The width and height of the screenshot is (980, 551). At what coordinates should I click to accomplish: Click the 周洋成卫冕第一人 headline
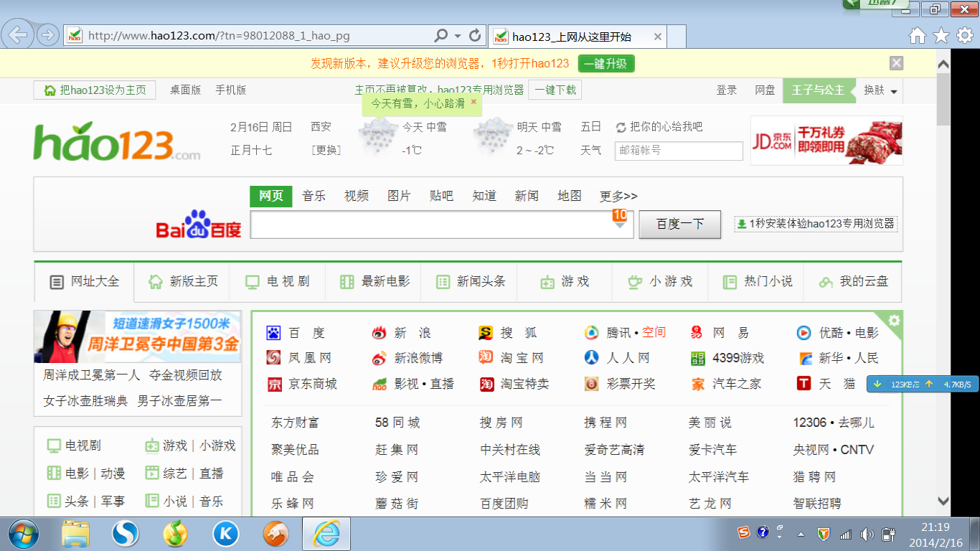pyautogui.click(x=92, y=375)
